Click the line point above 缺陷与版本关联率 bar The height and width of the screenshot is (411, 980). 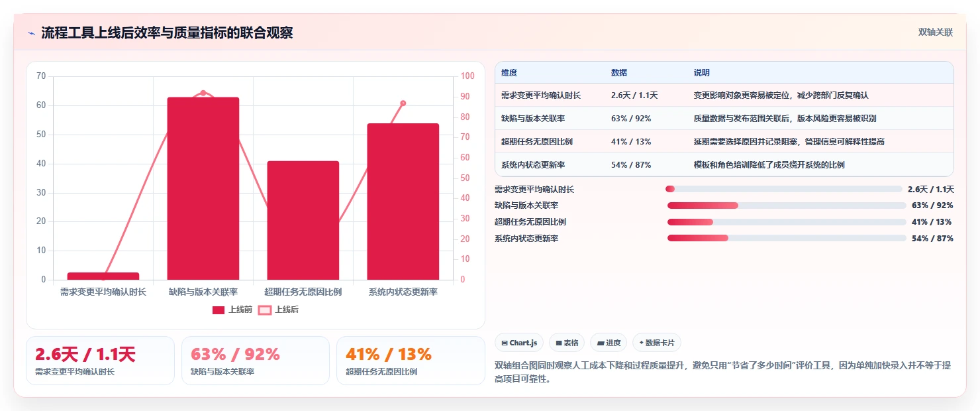[203, 93]
